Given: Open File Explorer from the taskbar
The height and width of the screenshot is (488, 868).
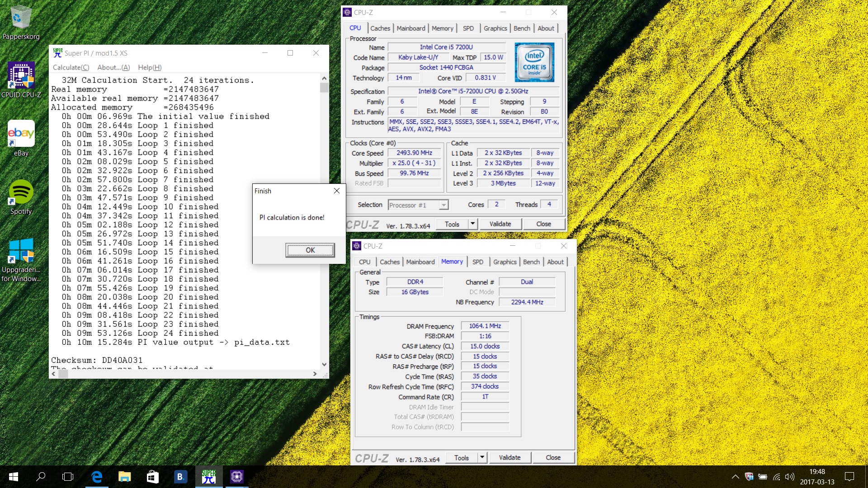Looking at the screenshot, I should point(125,477).
